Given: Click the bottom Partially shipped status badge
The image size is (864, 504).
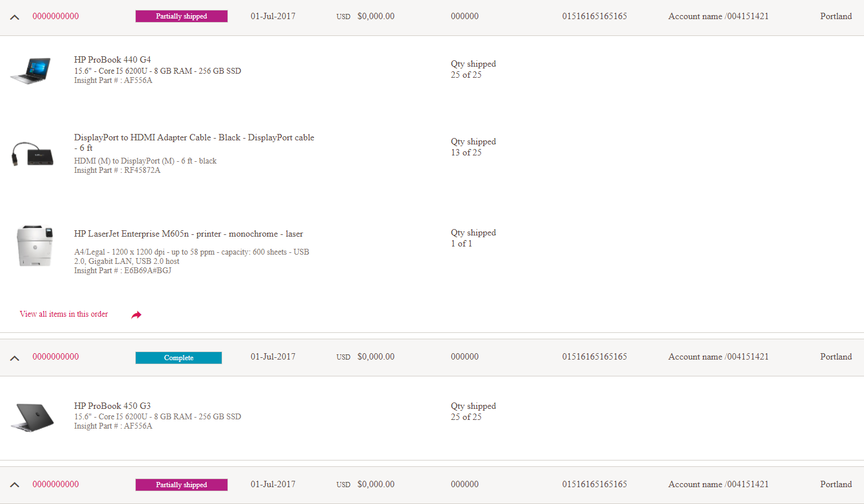Looking at the screenshot, I should pos(182,485).
